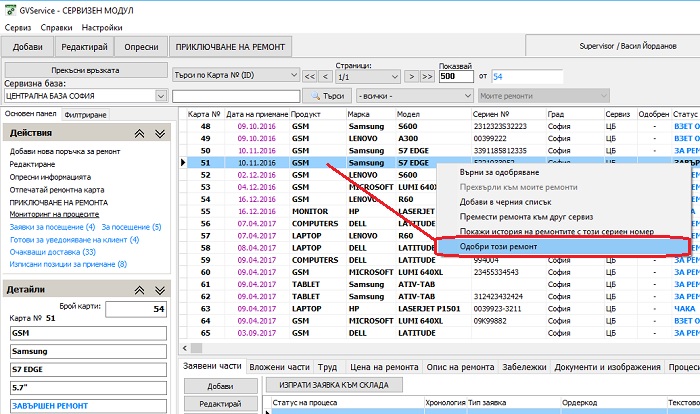The image size is (700, 414).
Task: Open Заявки за посещение (4) link
Action: click(x=52, y=227)
